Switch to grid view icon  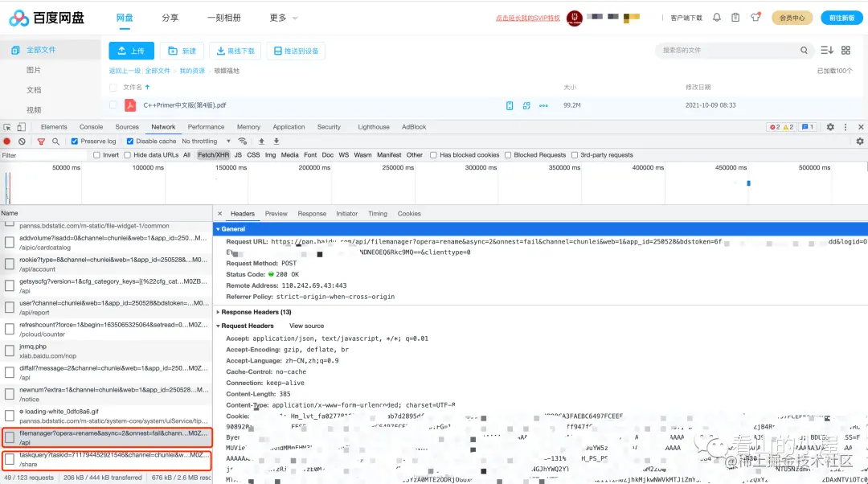coord(845,51)
